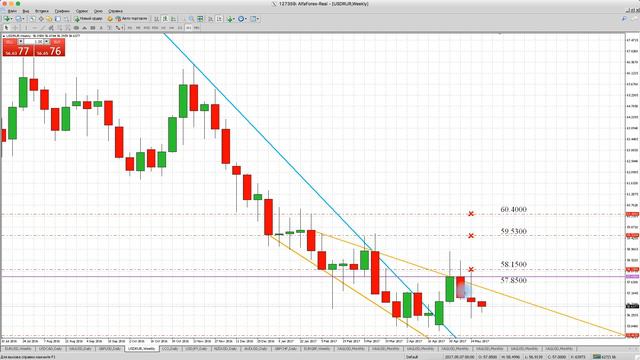Open the Indicators list icon
Image resolution: width=640 pixels, height=360 pixels.
229,19
